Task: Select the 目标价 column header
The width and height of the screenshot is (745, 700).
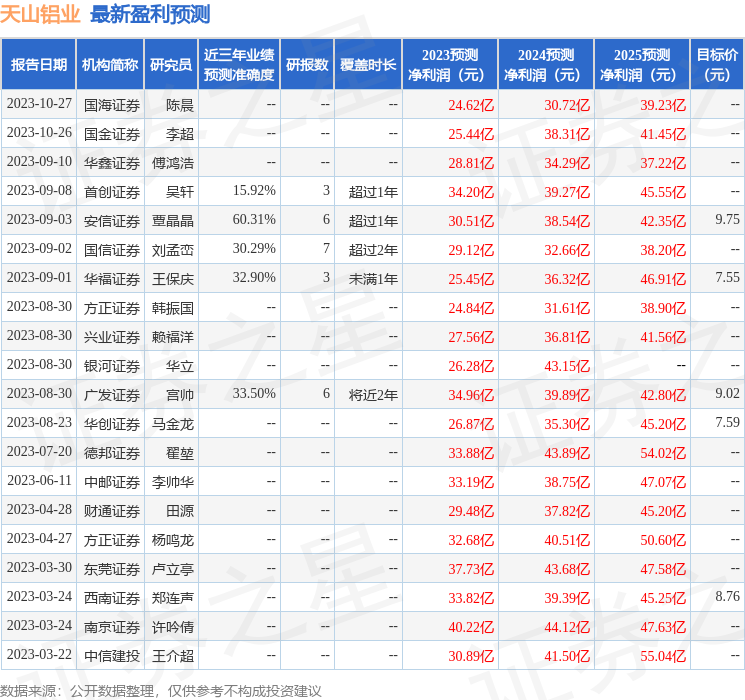Action: pyautogui.click(x=717, y=65)
